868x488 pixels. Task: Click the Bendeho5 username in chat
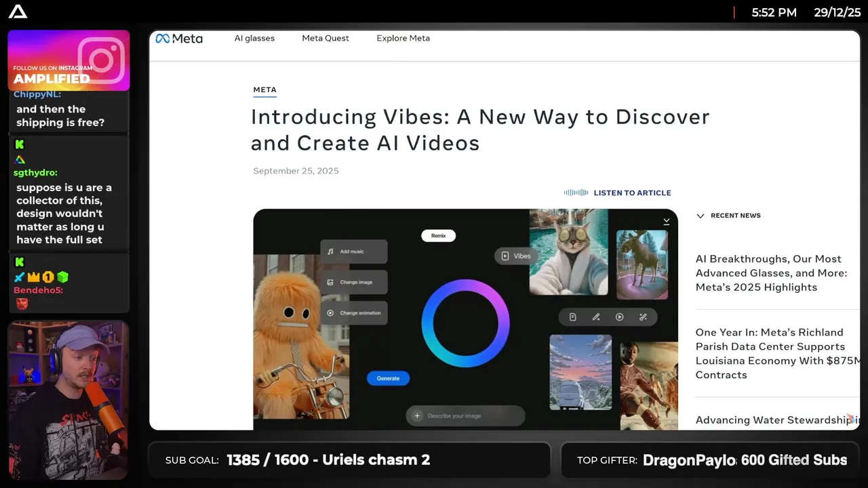pos(38,290)
